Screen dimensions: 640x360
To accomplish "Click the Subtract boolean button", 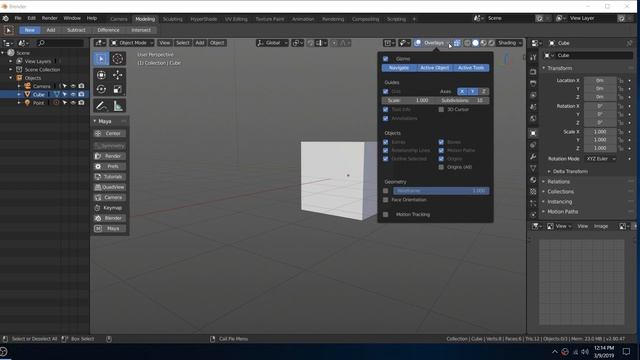I will [76, 30].
